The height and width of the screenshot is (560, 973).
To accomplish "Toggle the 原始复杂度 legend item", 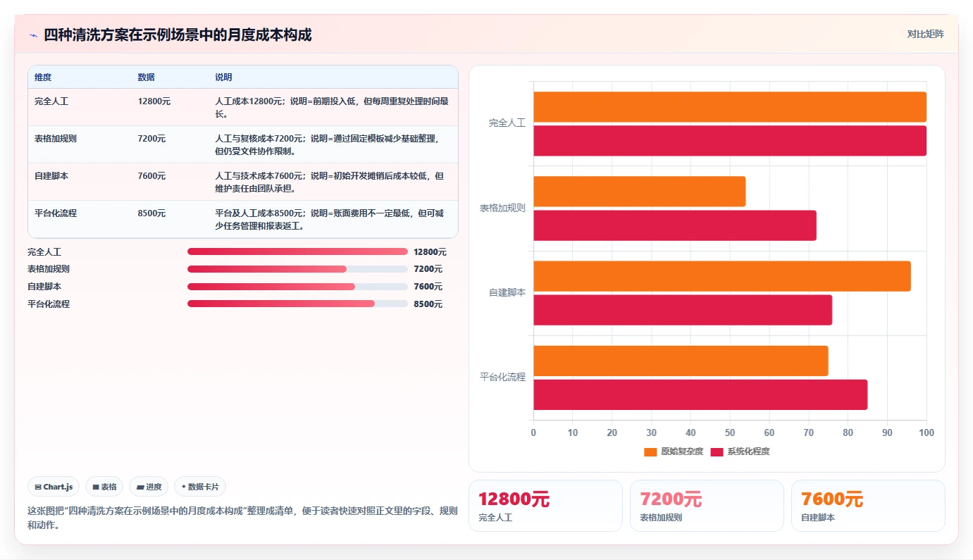I will pyautogui.click(x=674, y=452).
